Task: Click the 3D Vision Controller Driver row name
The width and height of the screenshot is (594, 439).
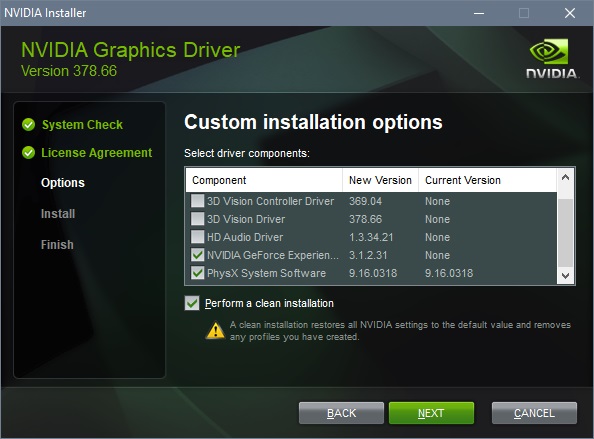Action: tap(270, 201)
